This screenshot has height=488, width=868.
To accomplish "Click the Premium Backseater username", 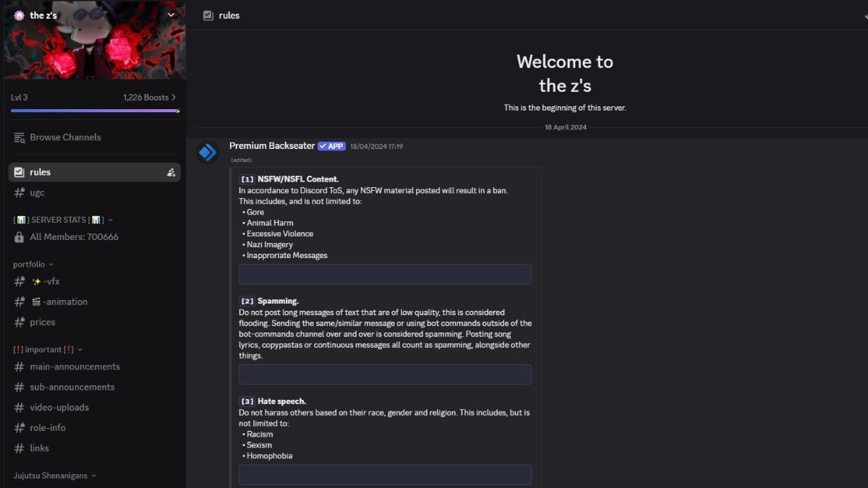I will coord(272,146).
